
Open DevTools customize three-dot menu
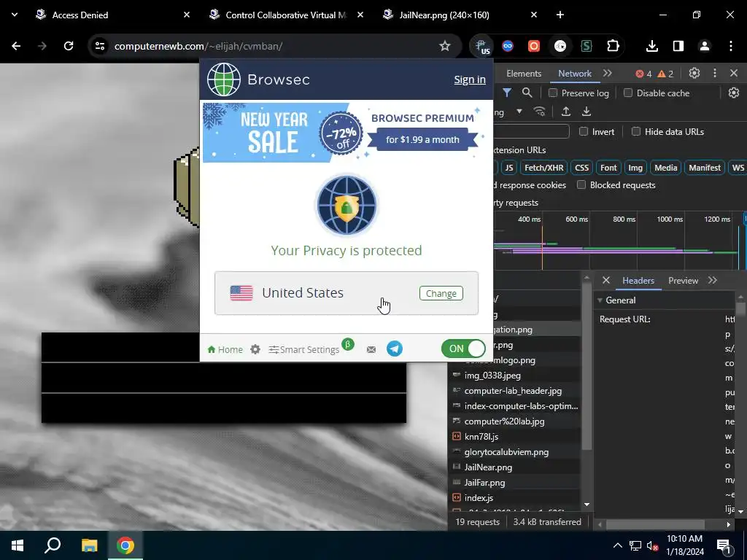[x=715, y=74]
